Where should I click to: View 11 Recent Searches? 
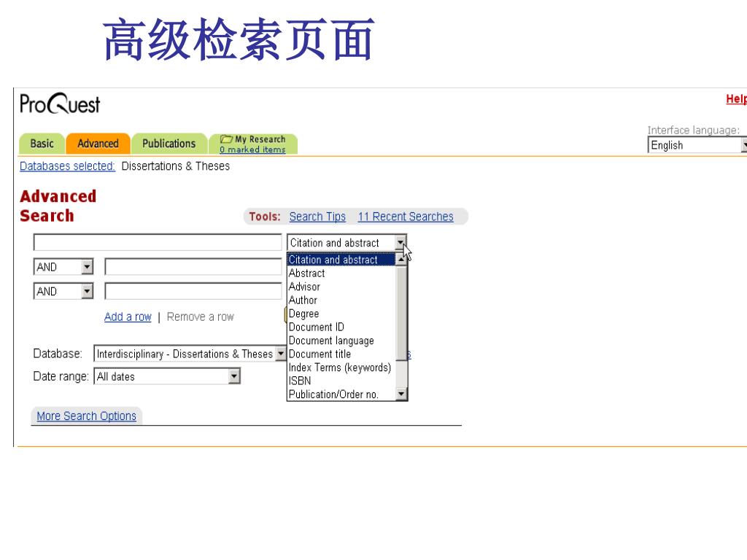point(406,217)
